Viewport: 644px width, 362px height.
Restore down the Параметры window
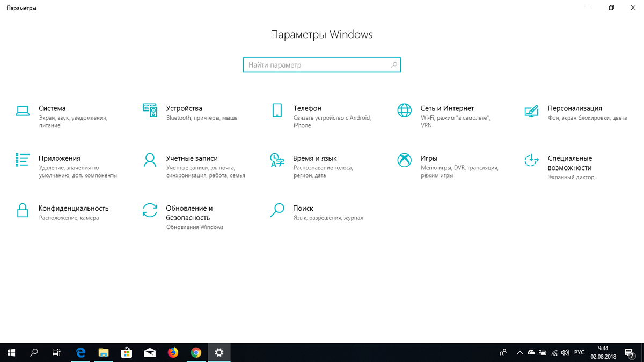click(x=611, y=8)
